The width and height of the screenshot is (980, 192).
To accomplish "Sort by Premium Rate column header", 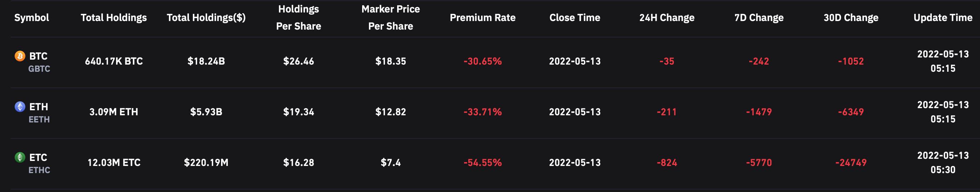I will pyautogui.click(x=482, y=18).
